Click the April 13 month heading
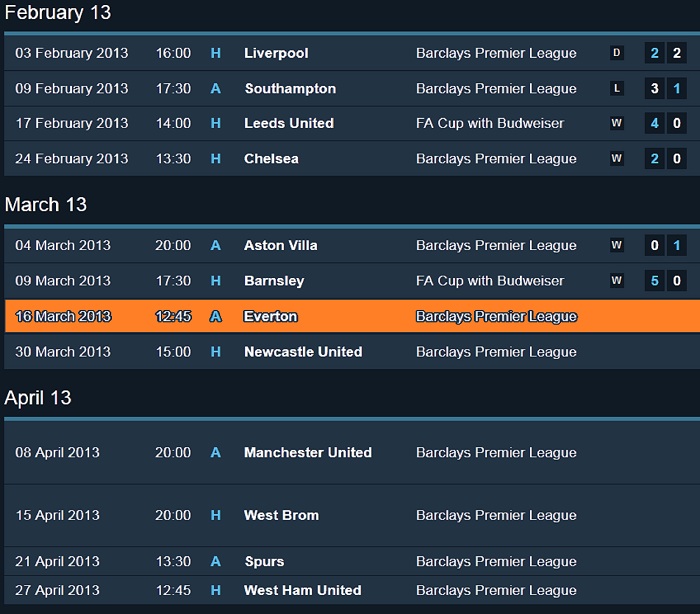700x614 pixels. [38, 398]
